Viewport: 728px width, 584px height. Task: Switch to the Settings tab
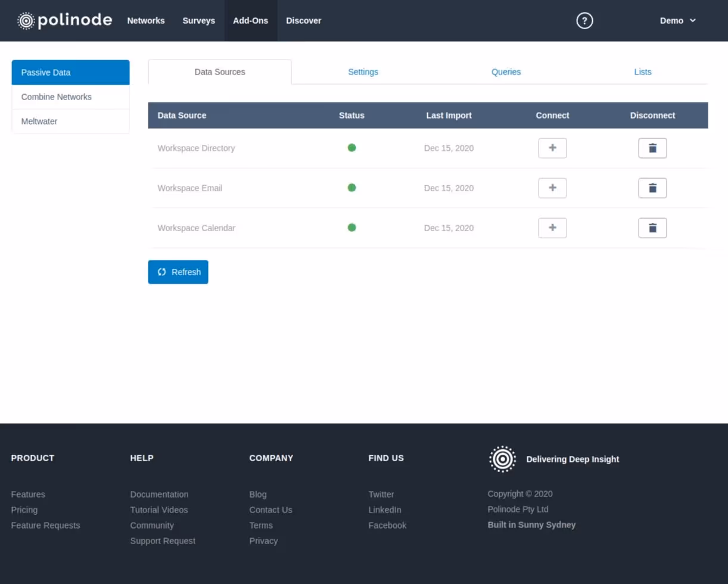tap(363, 72)
